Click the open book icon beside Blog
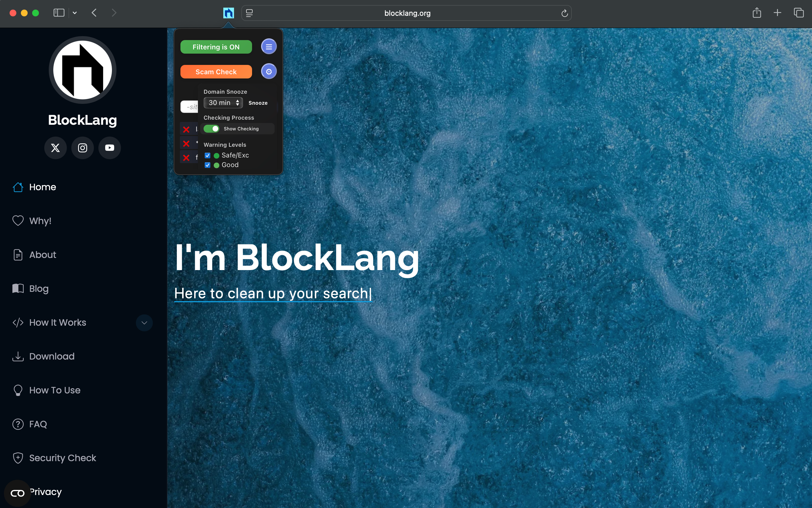 [x=18, y=288]
